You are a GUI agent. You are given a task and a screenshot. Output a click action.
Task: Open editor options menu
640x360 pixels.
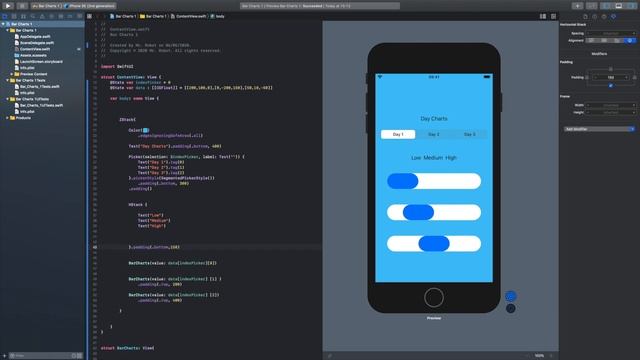543,16
